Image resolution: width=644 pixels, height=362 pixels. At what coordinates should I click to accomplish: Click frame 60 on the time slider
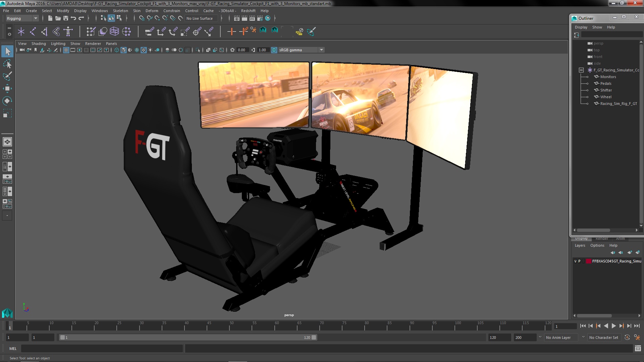coord(276,326)
